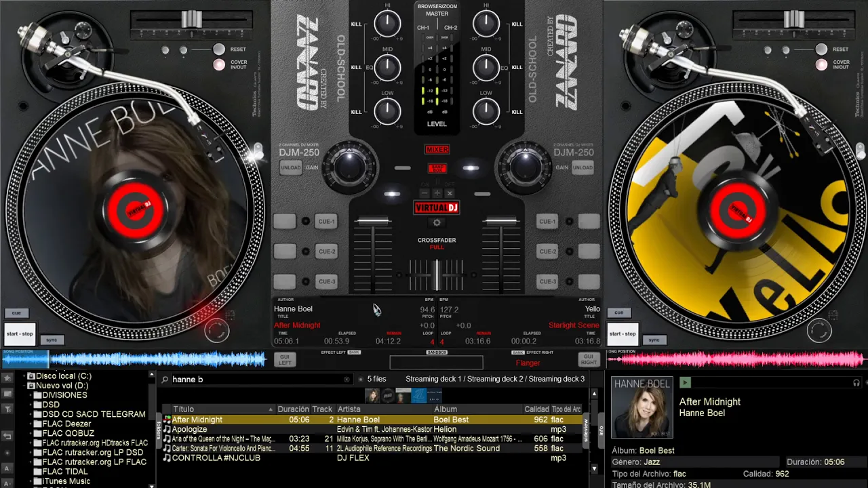Viewport: 868px width, 488px height.
Task: Toggle right deck HI kill
Action: coord(517,24)
